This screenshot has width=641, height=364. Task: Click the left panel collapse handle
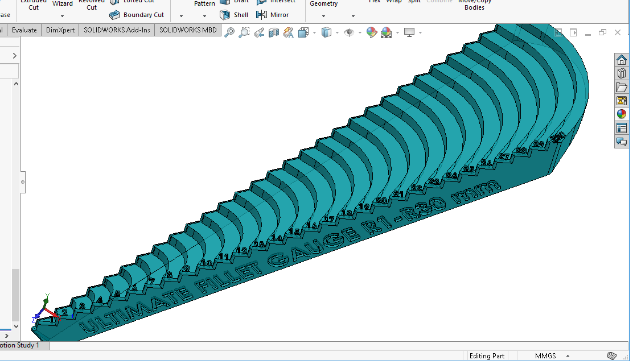(23, 182)
